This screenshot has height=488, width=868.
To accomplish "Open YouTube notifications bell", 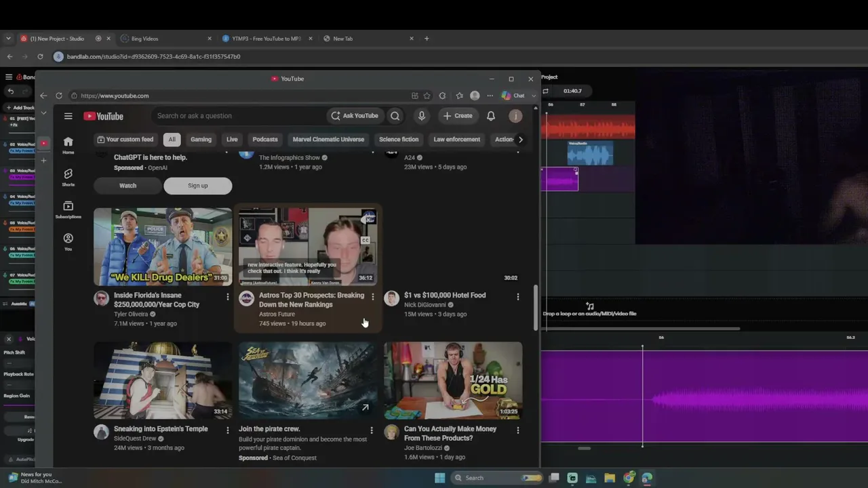I will click(491, 116).
